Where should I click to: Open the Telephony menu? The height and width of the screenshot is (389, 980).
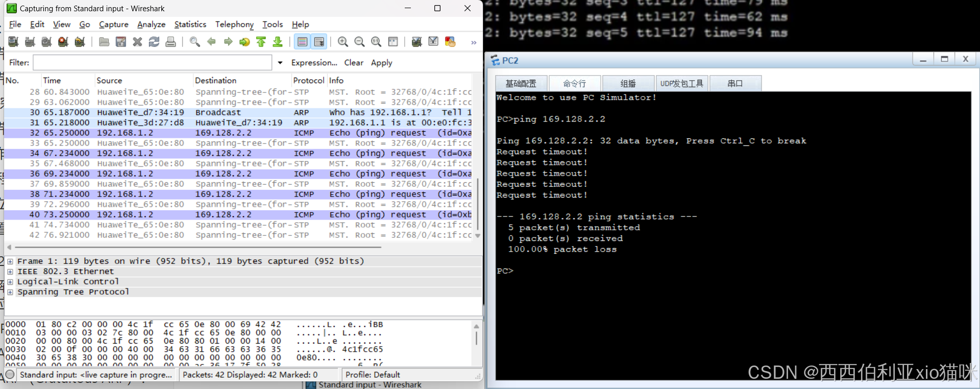pos(234,25)
